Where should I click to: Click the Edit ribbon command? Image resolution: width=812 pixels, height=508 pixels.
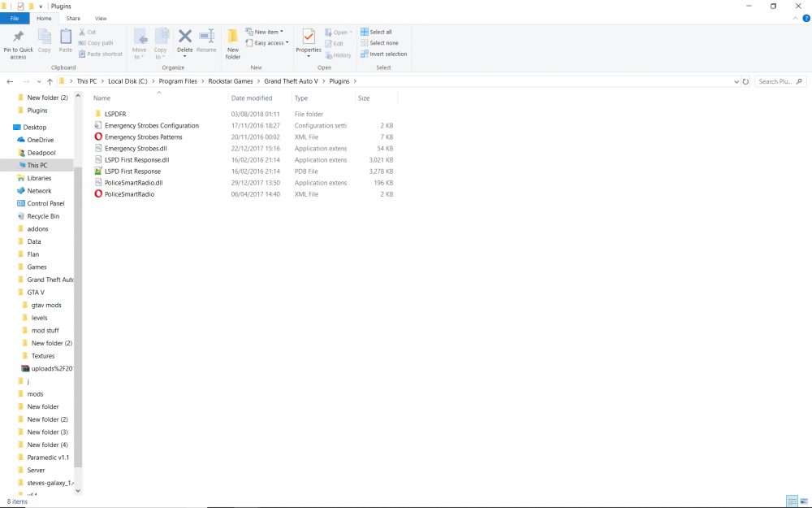pyautogui.click(x=334, y=44)
